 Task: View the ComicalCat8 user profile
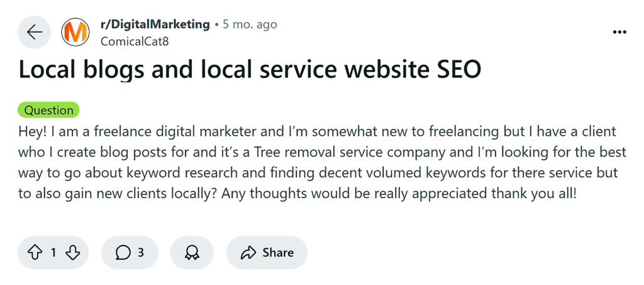pyautogui.click(x=135, y=42)
